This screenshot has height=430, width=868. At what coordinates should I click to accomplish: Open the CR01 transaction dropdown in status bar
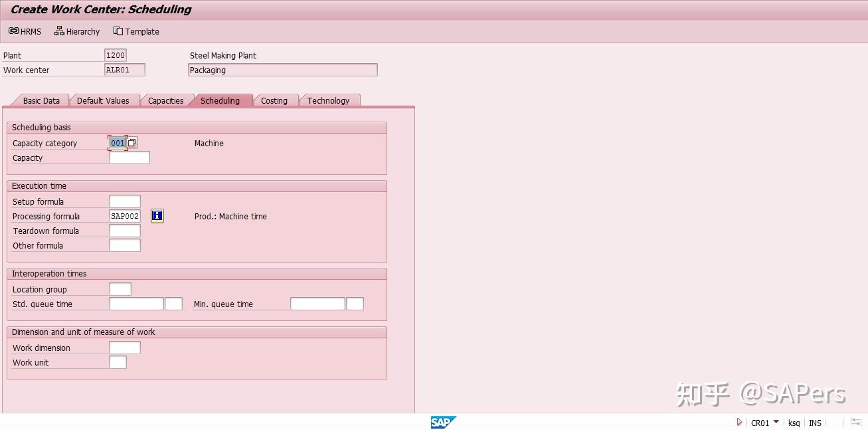pyautogui.click(x=776, y=422)
